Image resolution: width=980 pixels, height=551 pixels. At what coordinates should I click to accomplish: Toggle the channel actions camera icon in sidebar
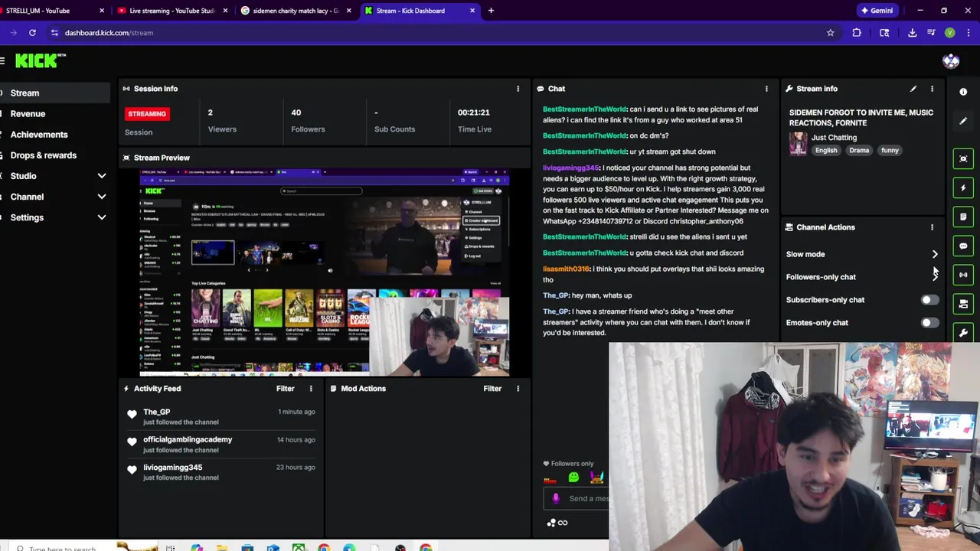click(x=963, y=304)
